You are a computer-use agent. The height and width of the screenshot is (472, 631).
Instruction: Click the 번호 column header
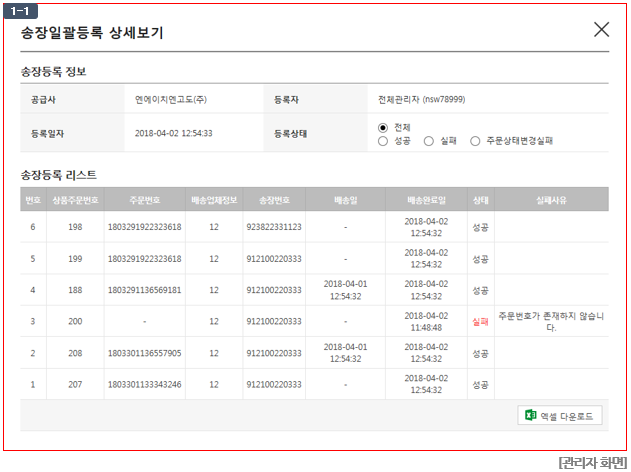click(33, 200)
